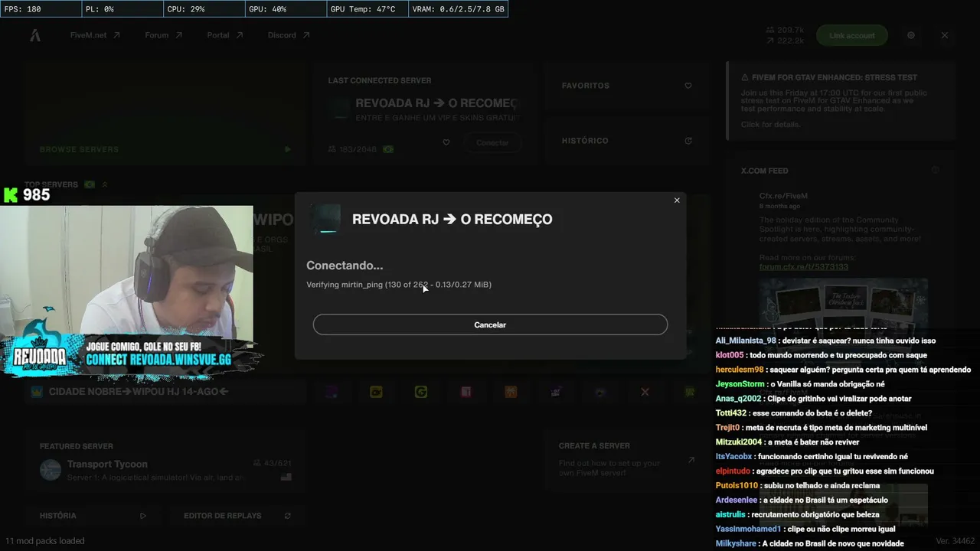Image resolution: width=980 pixels, height=551 pixels.
Task: Click the Link account button
Action: [x=852, y=35]
